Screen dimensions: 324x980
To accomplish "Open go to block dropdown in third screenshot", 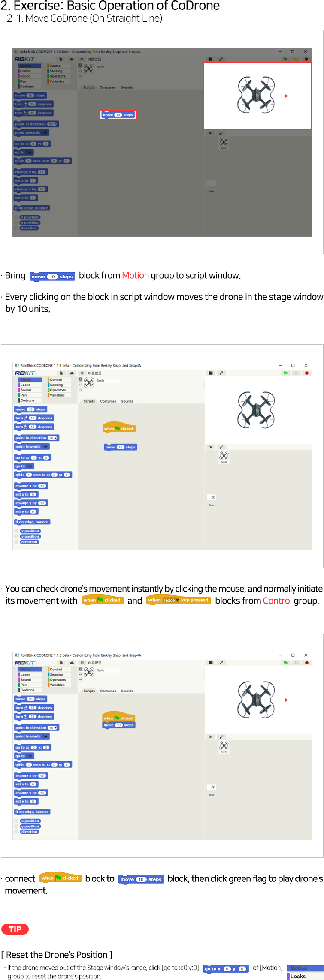I will click(x=30, y=756).
